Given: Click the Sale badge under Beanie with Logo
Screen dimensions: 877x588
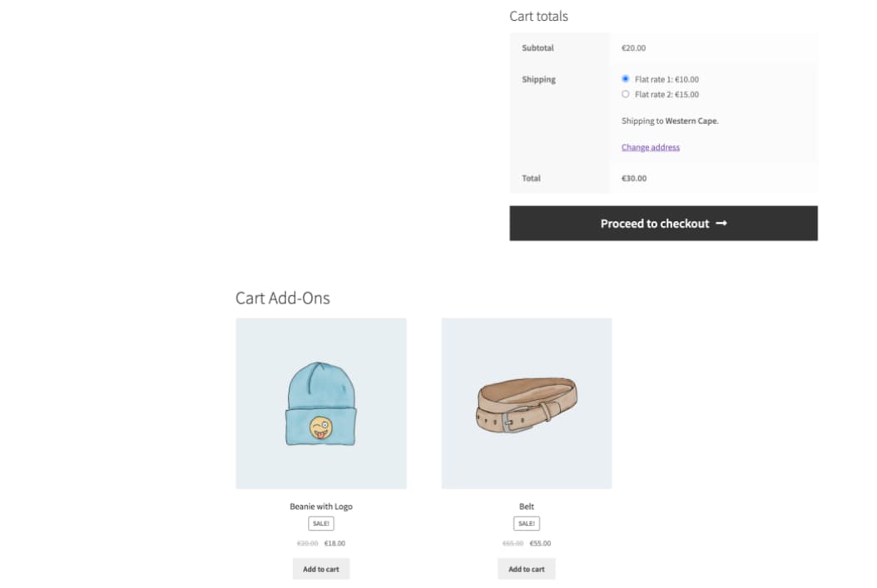Looking at the screenshot, I should pyautogui.click(x=320, y=524).
